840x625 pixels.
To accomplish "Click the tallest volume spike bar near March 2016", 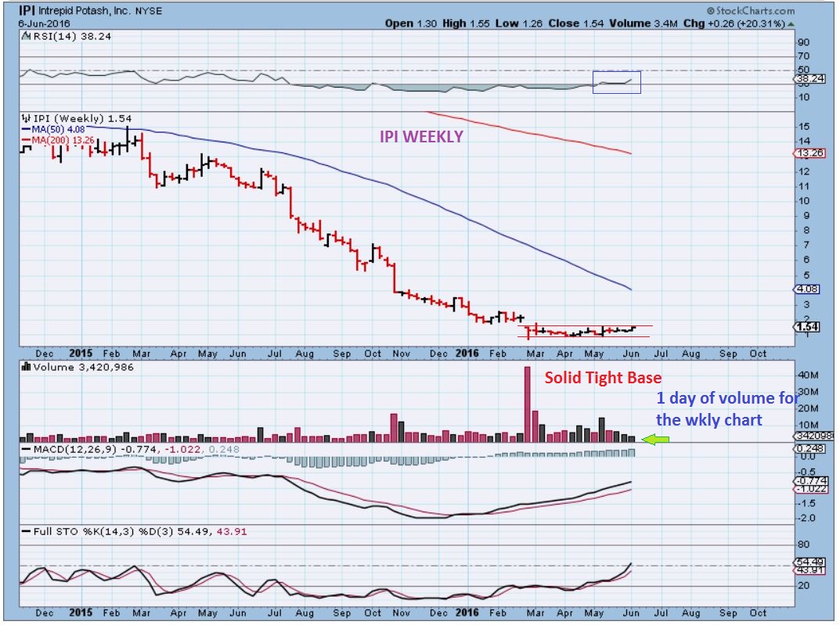I will point(527,404).
